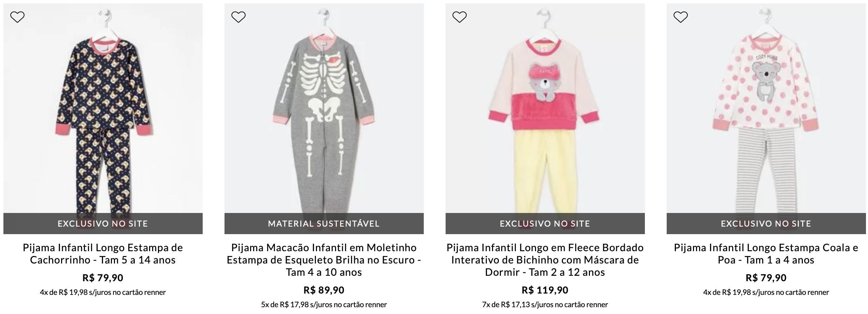
Task: Click Exclusivo no Site banner on puppy pajama
Action: pos(103,224)
